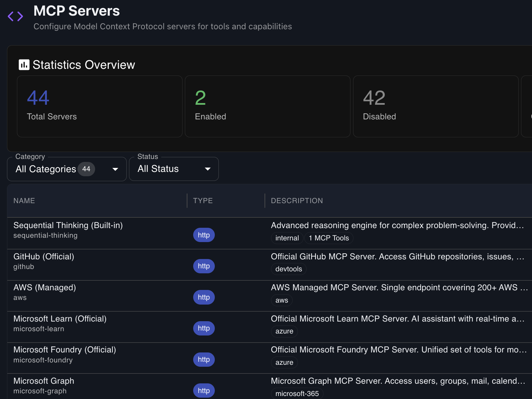Click the devtools tag chip

click(289, 269)
